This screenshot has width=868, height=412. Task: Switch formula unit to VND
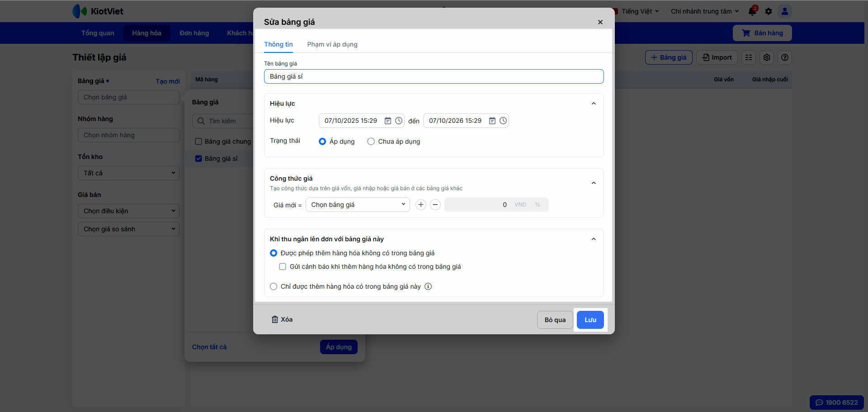click(x=520, y=205)
